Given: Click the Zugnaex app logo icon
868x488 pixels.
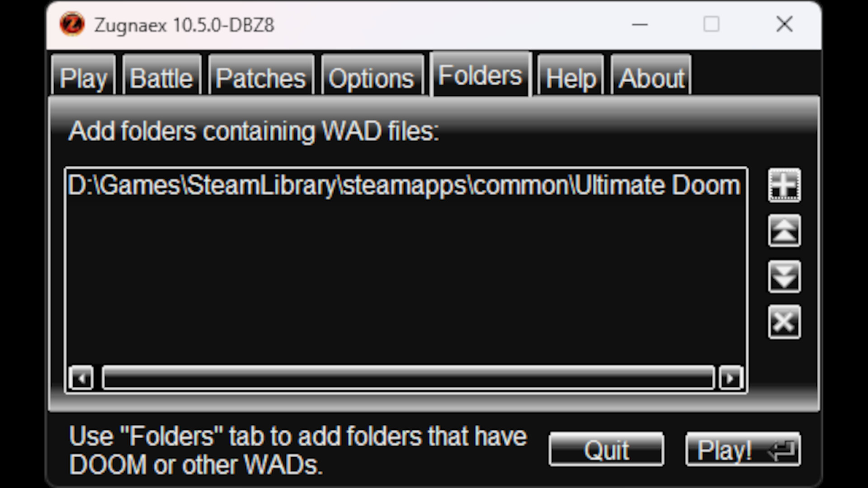Looking at the screenshot, I should coord(72,24).
